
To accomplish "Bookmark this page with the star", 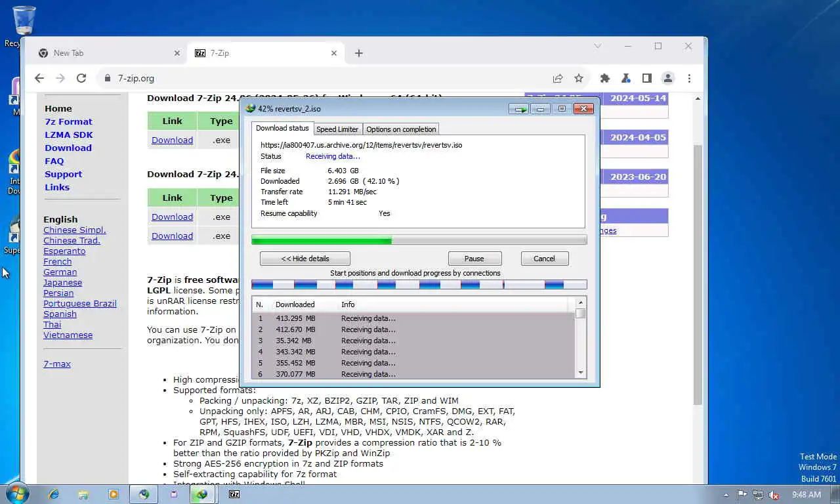I will [578, 78].
